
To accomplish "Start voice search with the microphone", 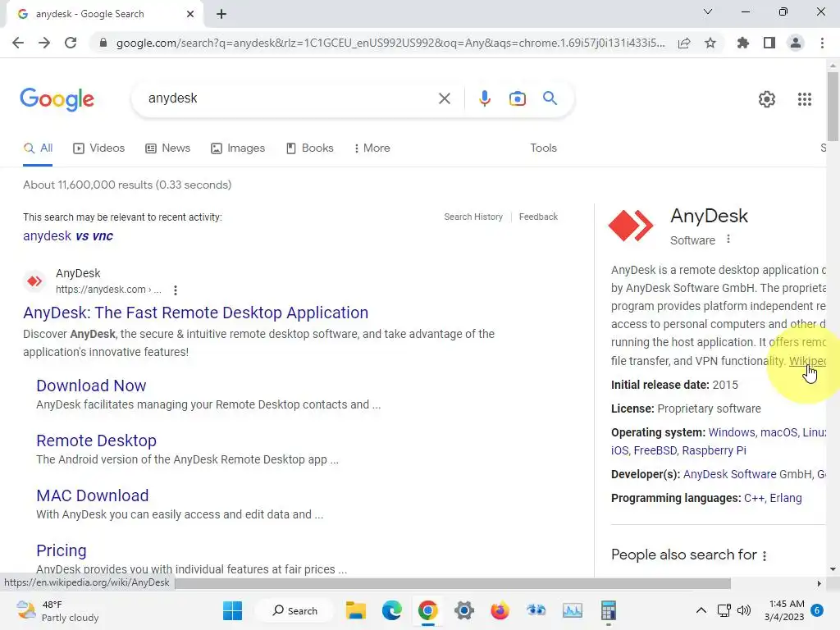I will (x=485, y=98).
